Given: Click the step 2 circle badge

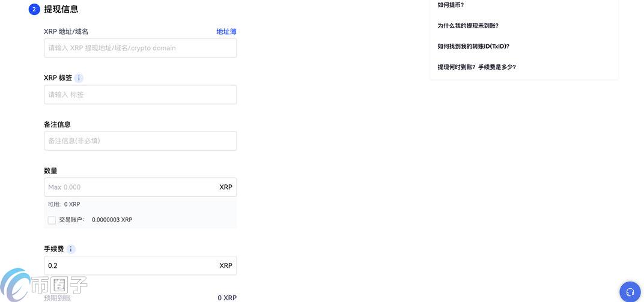Looking at the screenshot, I should click(34, 10).
